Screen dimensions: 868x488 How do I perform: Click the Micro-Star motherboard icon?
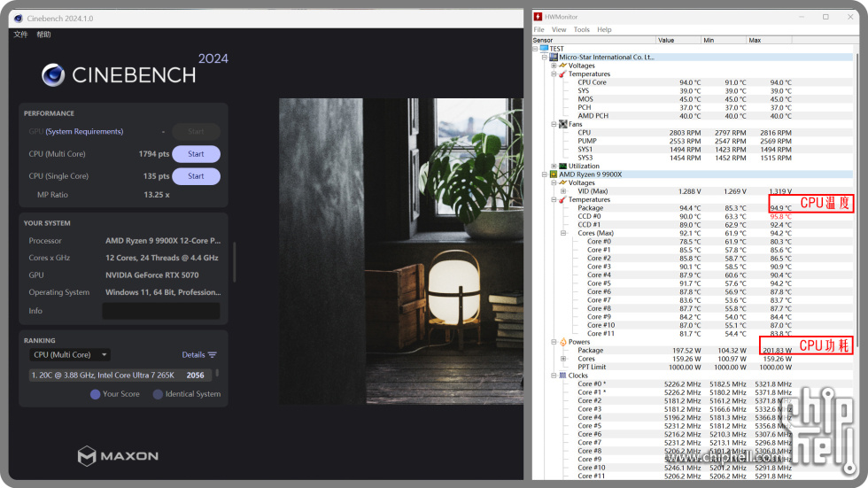(x=554, y=57)
